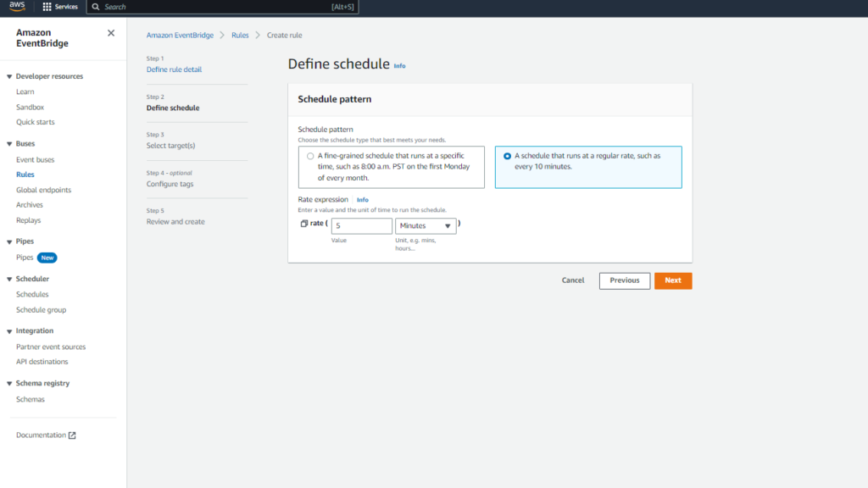Image resolution: width=868 pixels, height=488 pixels.
Task: Open Global endpoints page
Action: coord(44,191)
